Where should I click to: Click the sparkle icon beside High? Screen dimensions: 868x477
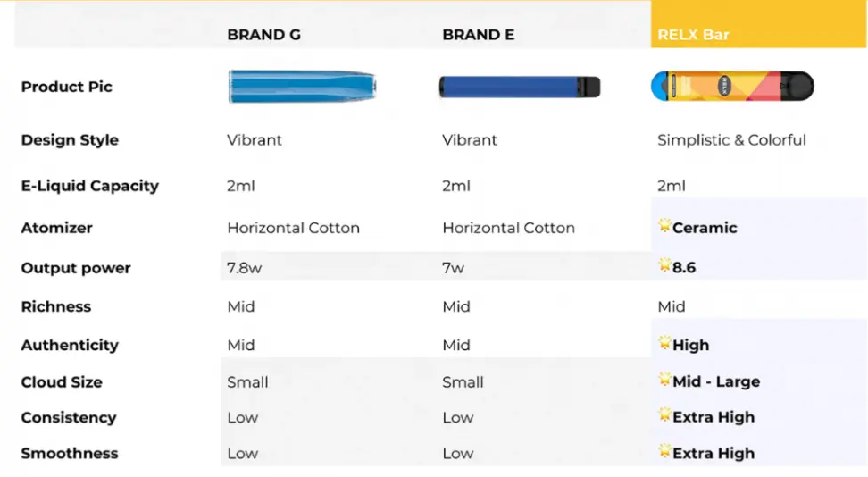click(664, 343)
